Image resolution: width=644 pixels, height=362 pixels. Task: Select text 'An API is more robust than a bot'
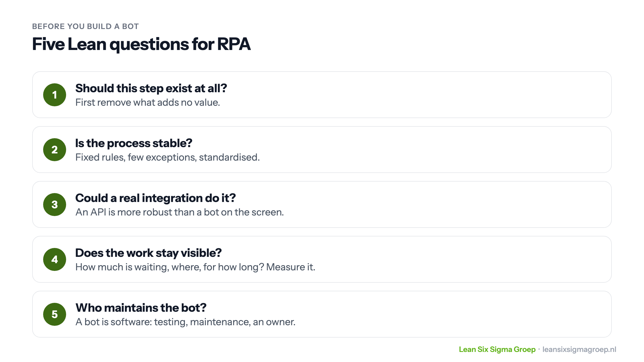[147, 212]
